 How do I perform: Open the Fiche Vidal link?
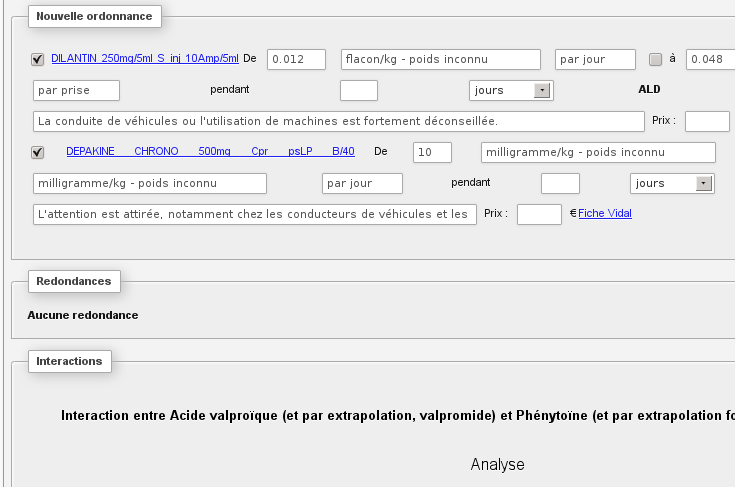coord(604,214)
